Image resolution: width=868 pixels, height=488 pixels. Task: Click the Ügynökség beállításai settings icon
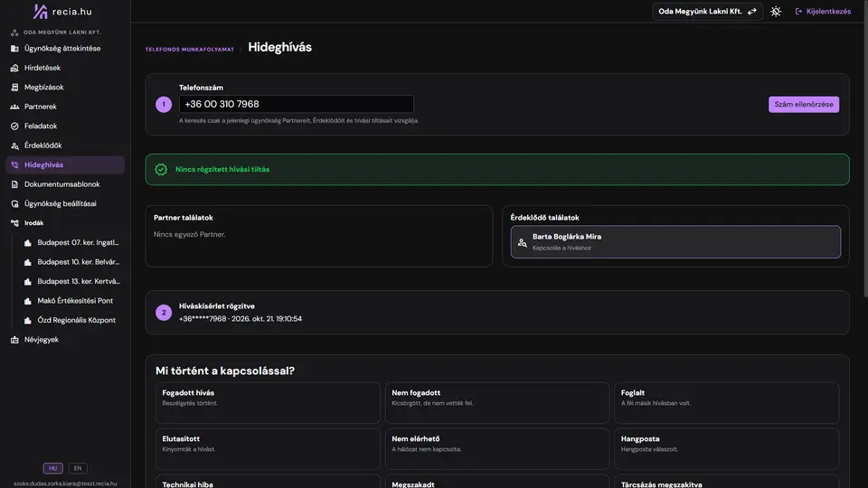pyautogui.click(x=15, y=203)
